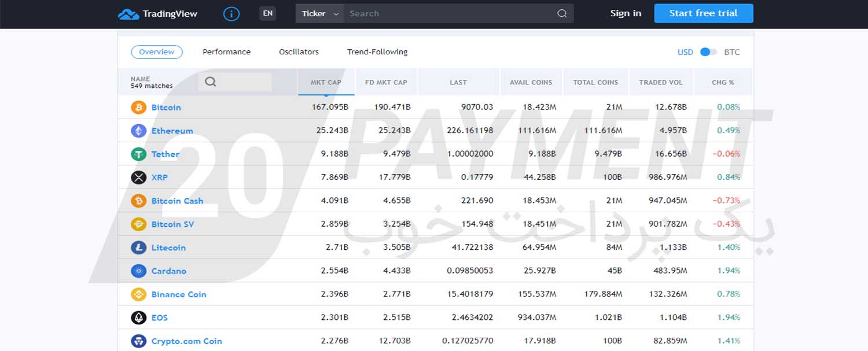Select the USD label beside currency switch

685,52
